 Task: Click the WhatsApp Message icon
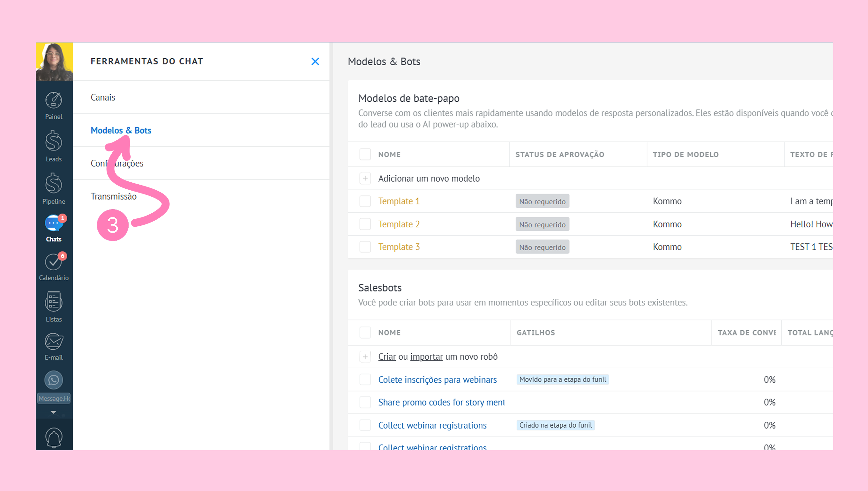coord(54,380)
